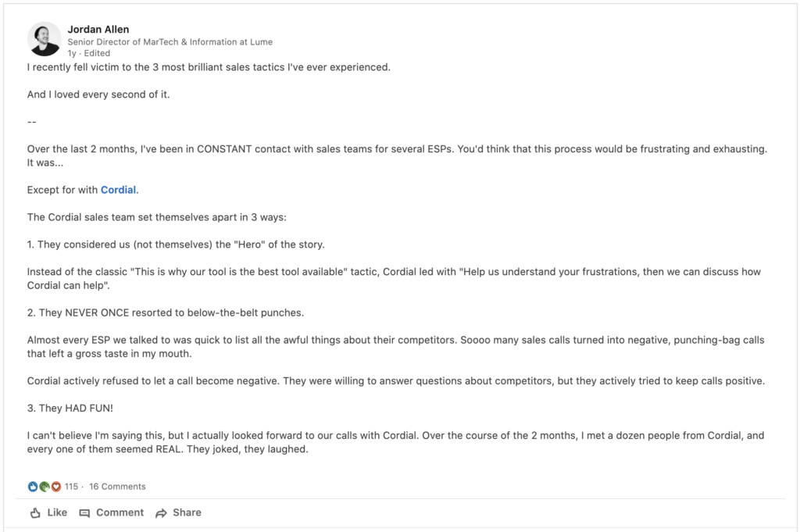This screenshot has width=800, height=532.
Task: Click the line about NEVER ONCE below-the-belt punches
Action: (x=166, y=312)
